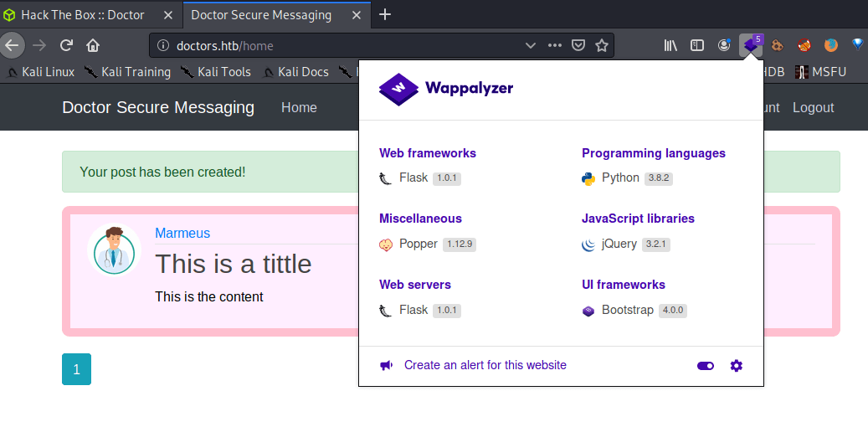This screenshot has width=868, height=427.
Task: Click pagination page 1 button
Action: point(76,369)
